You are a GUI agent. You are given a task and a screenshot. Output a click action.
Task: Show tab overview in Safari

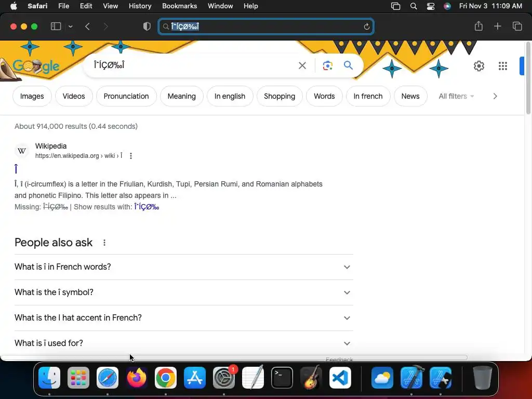tap(517, 26)
